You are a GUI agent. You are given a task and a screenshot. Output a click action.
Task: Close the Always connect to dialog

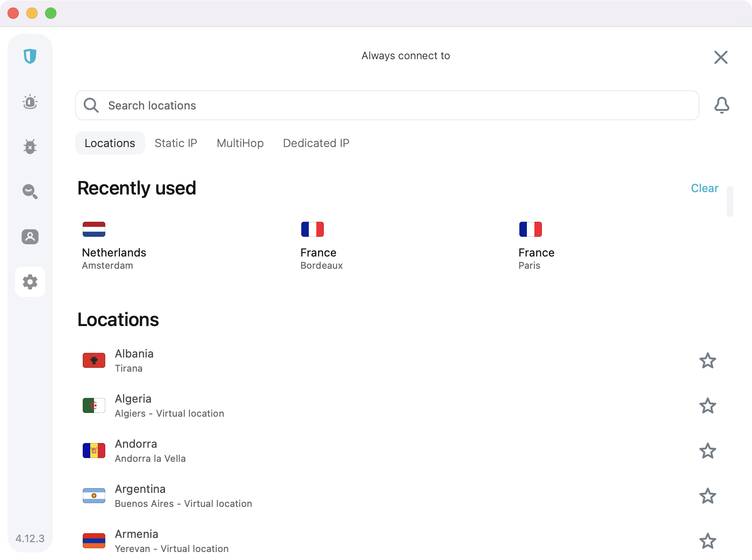click(721, 57)
